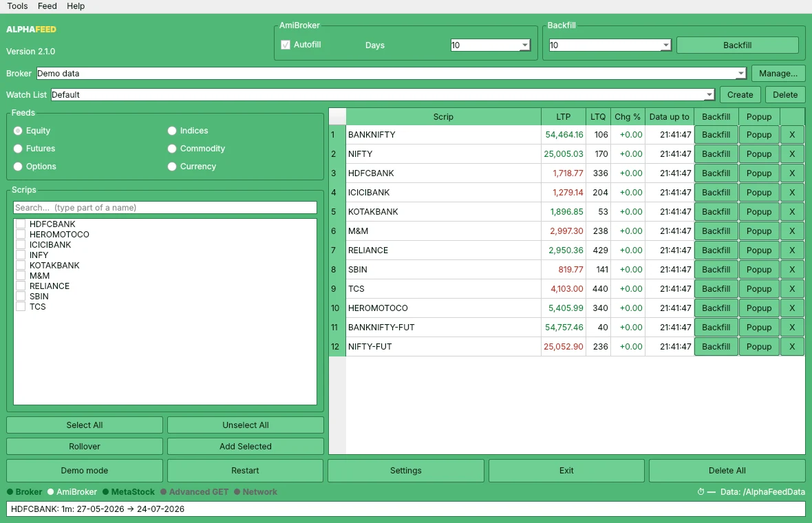Viewport: 812px width, 523px height.
Task: Open Popup for KOTAKBANK row
Action: 759,212
